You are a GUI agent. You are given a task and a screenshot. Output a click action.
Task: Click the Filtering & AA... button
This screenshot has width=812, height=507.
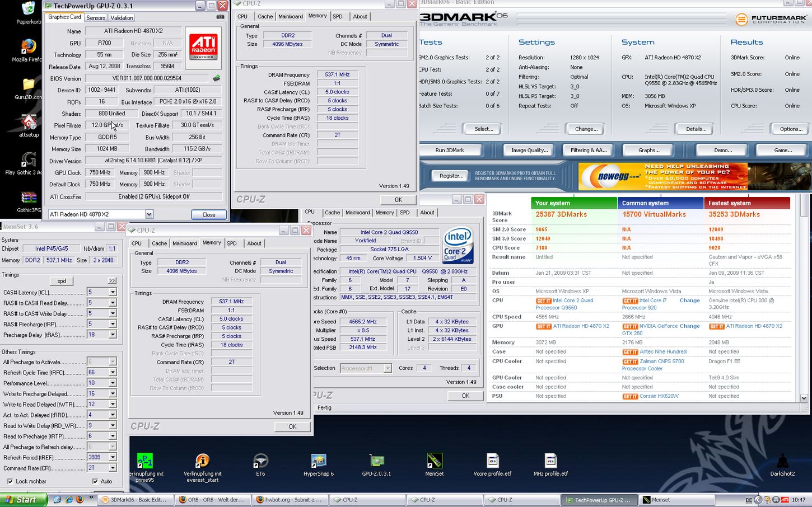pos(589,150)
